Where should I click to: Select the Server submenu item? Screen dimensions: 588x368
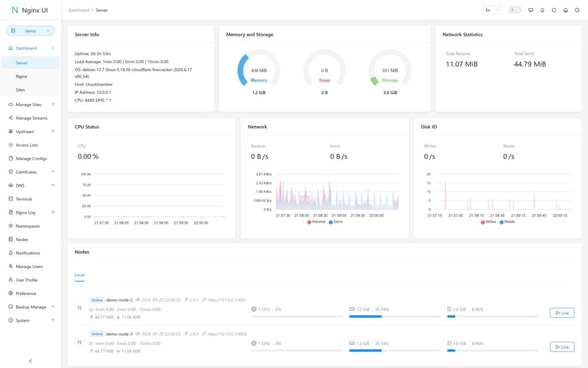click(31, 63)
